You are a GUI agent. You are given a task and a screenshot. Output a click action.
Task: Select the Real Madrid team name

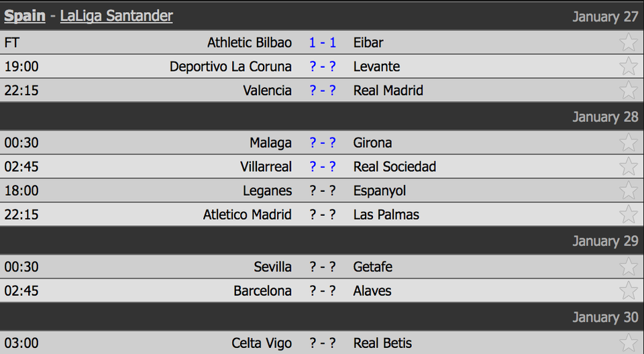coord(388,91)
